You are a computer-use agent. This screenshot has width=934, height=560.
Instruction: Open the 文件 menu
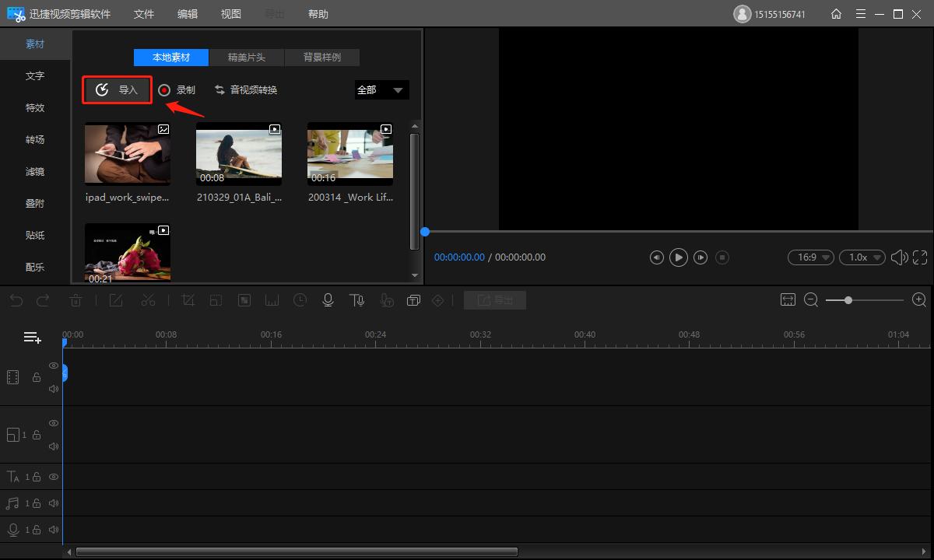pos(144,14)
